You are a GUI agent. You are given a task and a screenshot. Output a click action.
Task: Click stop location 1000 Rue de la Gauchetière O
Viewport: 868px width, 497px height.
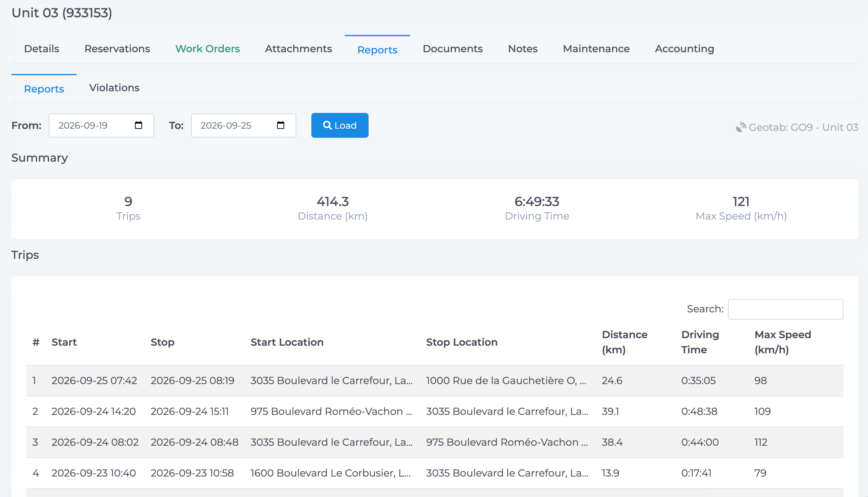tap(506, 381)
